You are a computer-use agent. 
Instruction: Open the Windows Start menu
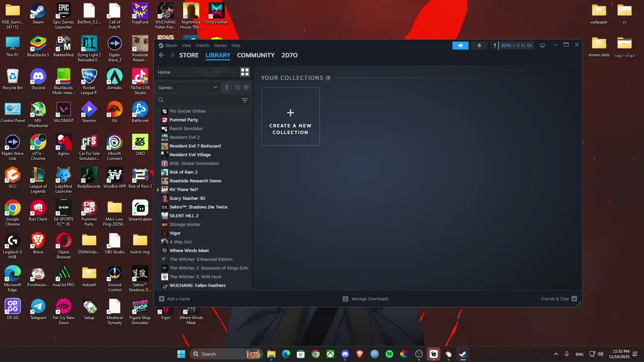click(181, 354)
